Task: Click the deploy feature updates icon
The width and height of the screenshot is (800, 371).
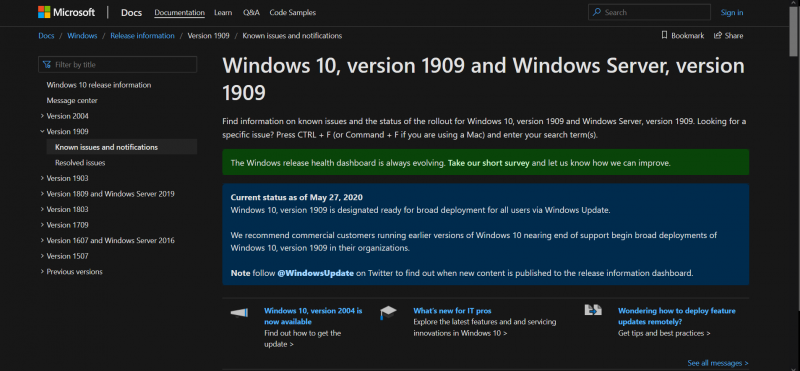Action: point(593,310)
